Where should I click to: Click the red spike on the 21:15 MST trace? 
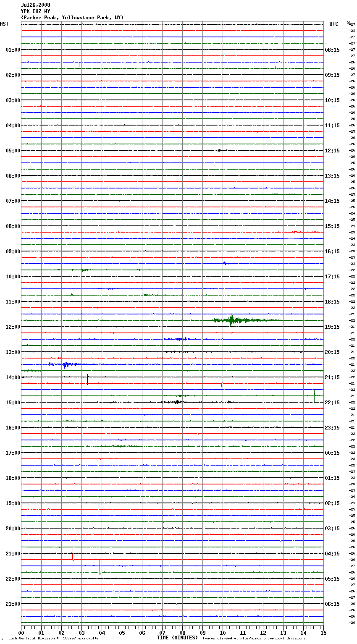[73, 556]
